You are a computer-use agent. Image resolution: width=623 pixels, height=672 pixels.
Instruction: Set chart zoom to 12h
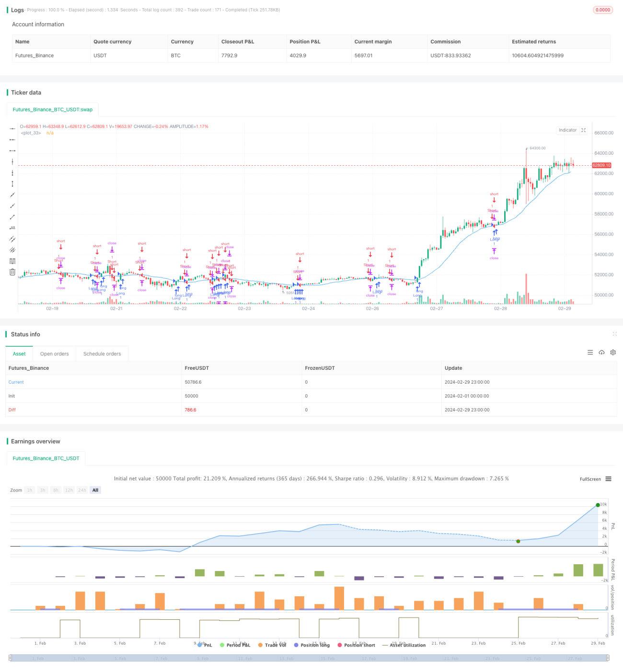(69, 490)
